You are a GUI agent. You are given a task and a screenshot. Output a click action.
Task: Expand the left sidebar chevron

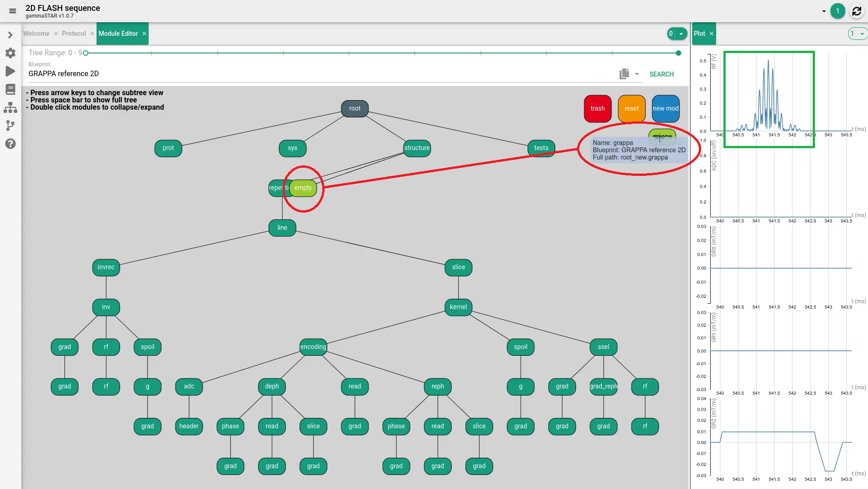tap(10, 35)
